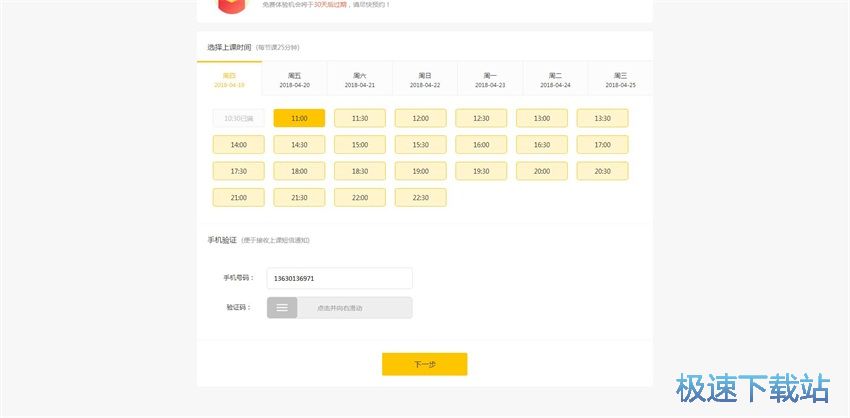Choose the 18:00 time slot
This screenshot has height=418, width=850.
(299, 171)
